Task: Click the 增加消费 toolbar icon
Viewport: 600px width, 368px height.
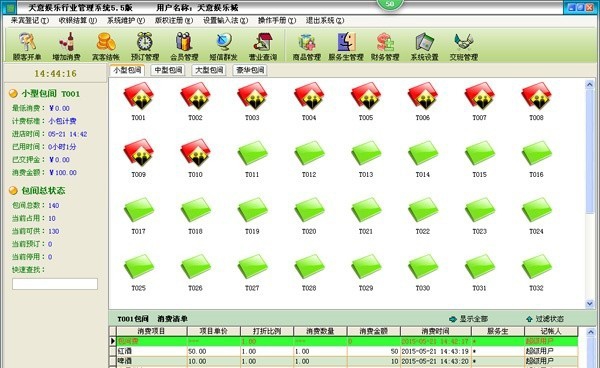Action: click(x=67, y=47)
